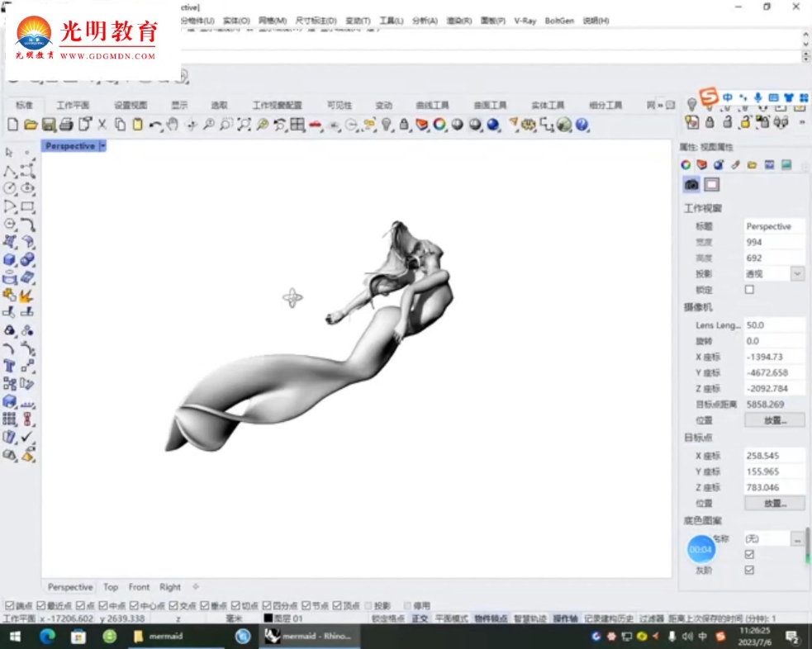Open the Perspective viewport title dropdown
The image size is (812, 649).
pos(102,145)
